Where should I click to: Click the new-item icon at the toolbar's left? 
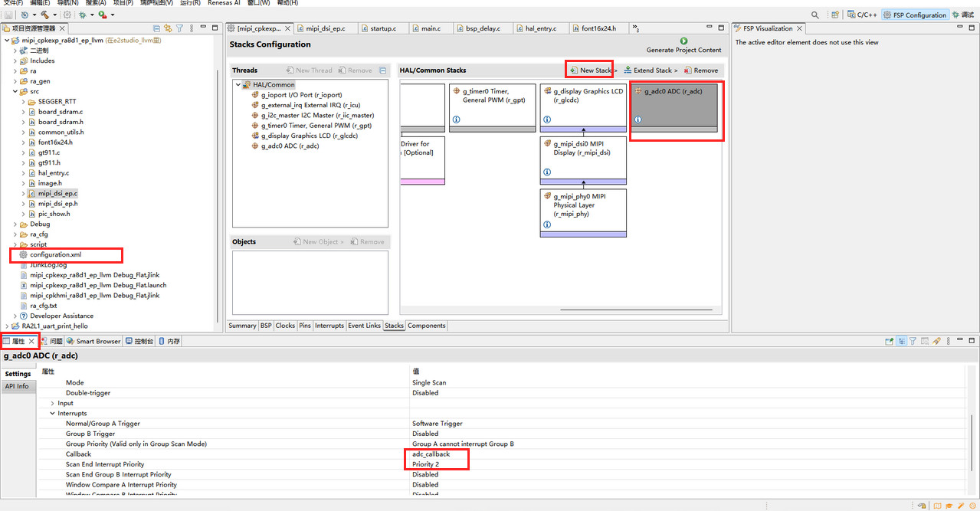point(25,15)
